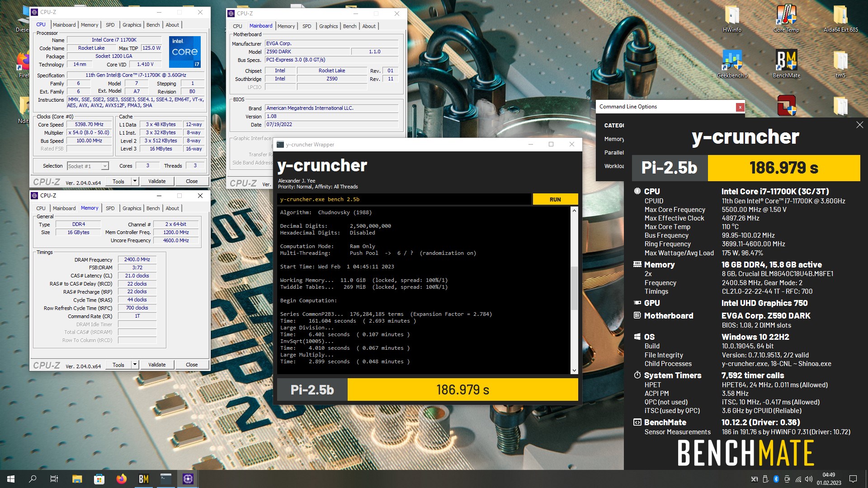
Task: Click the 2400.0 MHz DRAM Frequency value
Action: pos(137,260)
